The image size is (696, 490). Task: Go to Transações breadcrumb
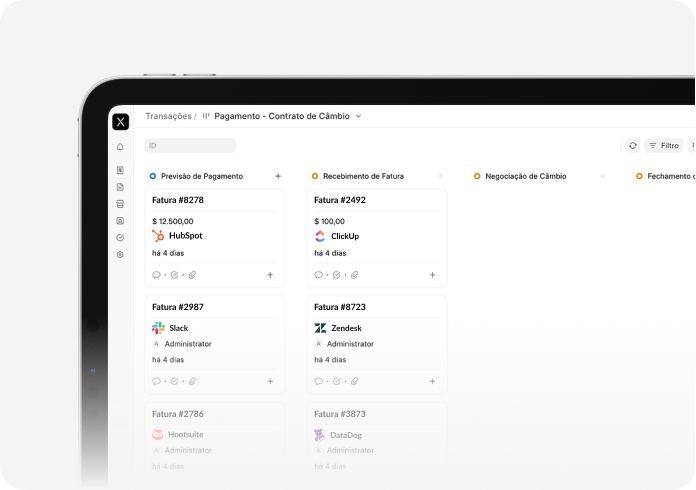tap(168, 116)
